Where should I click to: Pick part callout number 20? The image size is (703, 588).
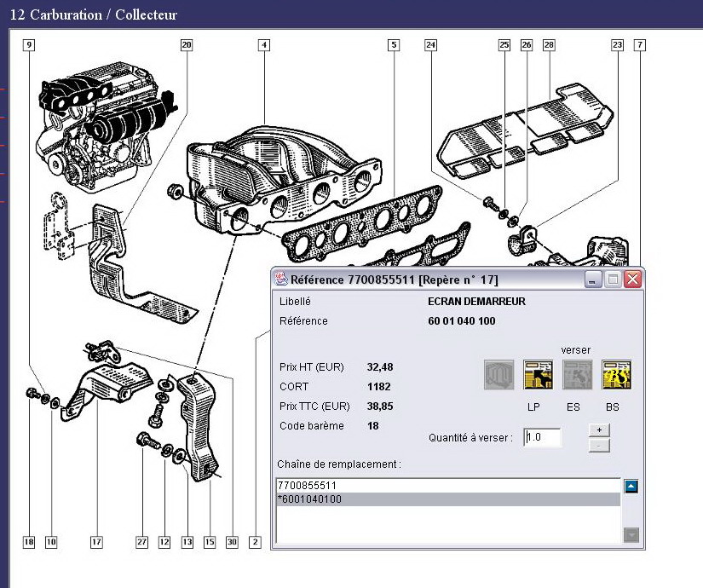187,44
